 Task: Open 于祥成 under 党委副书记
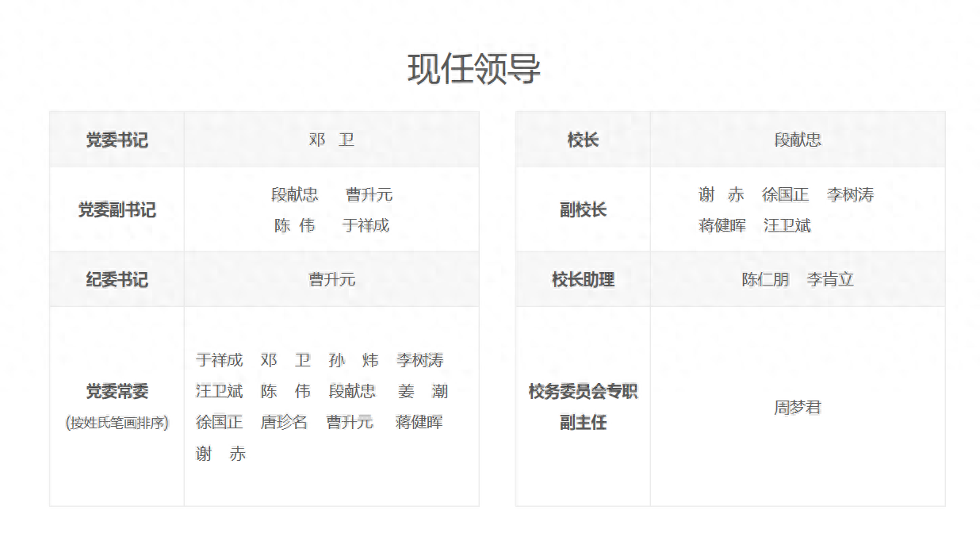366,225
